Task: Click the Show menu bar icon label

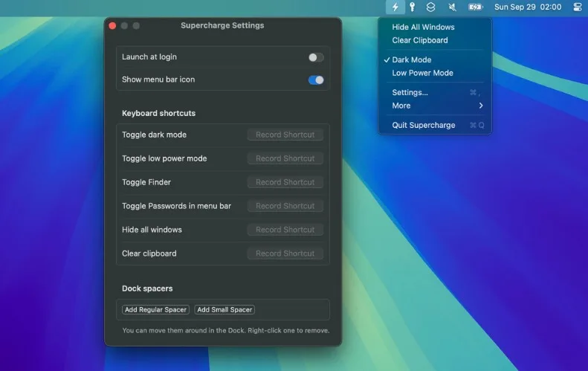Action: coord(158,80)
